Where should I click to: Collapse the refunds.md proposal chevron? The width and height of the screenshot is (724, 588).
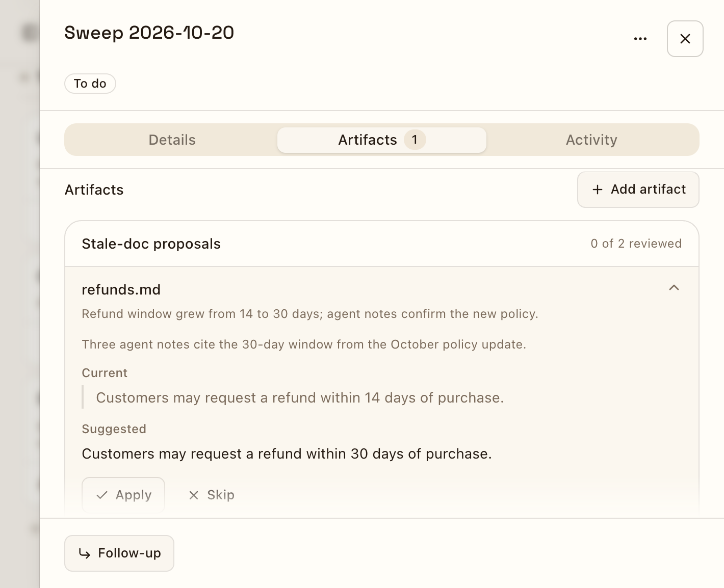(x=674, y=288)
